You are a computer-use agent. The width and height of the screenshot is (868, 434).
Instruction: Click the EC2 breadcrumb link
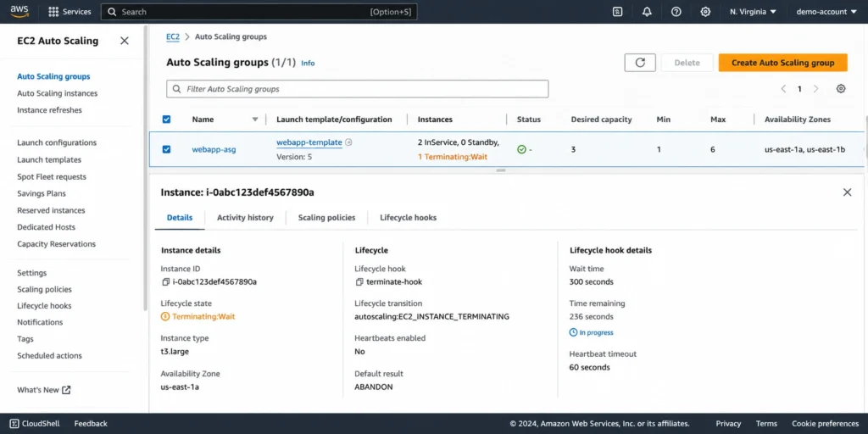pyautogui.click(x=173, y=36)
